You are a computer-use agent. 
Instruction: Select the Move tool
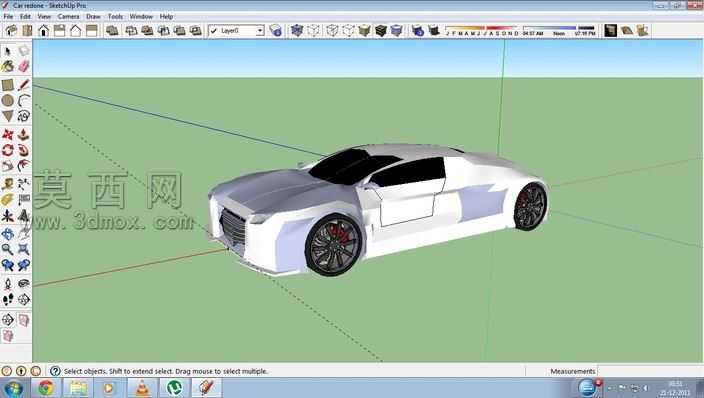[8, 134]
